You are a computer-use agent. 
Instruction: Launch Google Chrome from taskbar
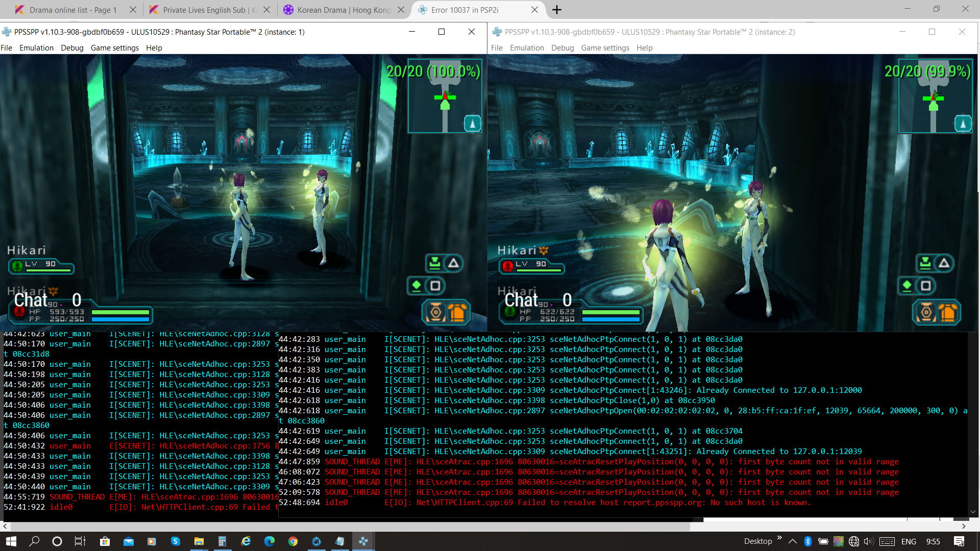point(292,541)
